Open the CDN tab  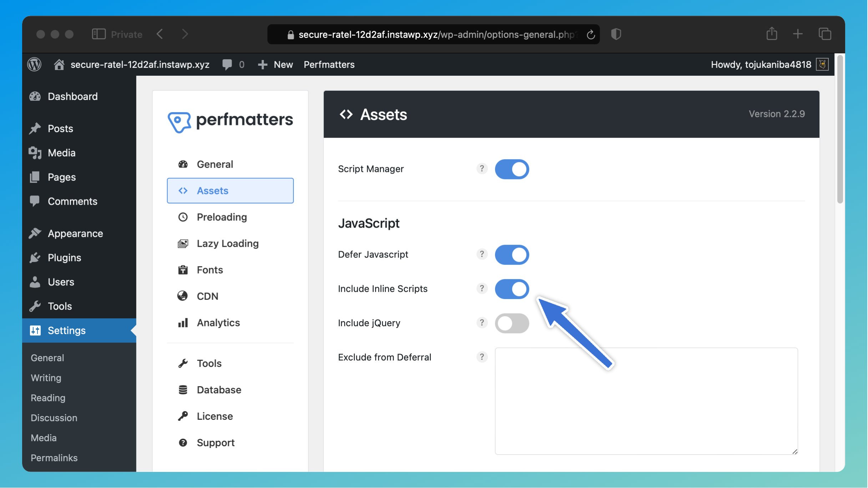pyautogui.click(x=230, y=297)
